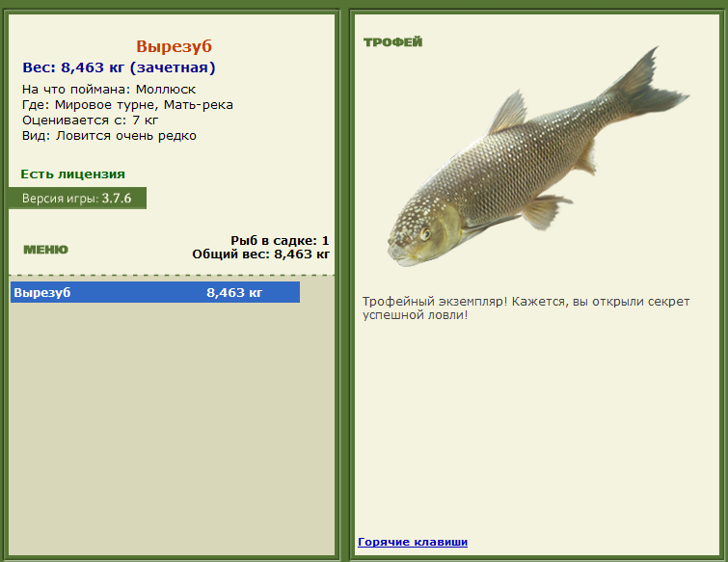Image resolution: width=728 pixels, height=562 pixels.
Task: Click the Трофейный экземпляр message text
Action: coord(526,308)
